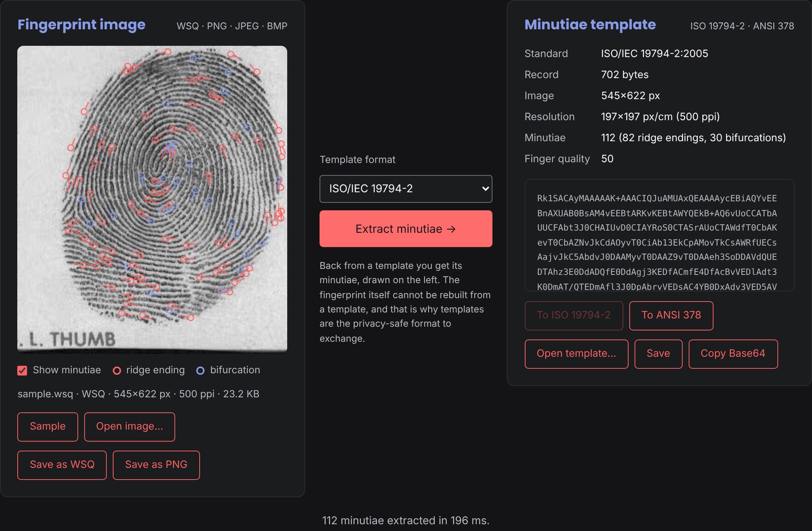The image size is (812, 531).
Task: Click the "Fingerprint image" panel heading
Action: coord(82,24)
